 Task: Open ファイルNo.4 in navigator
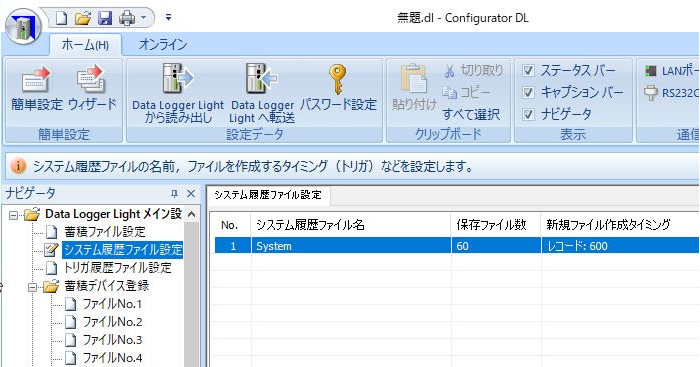(x=112, y=358)
